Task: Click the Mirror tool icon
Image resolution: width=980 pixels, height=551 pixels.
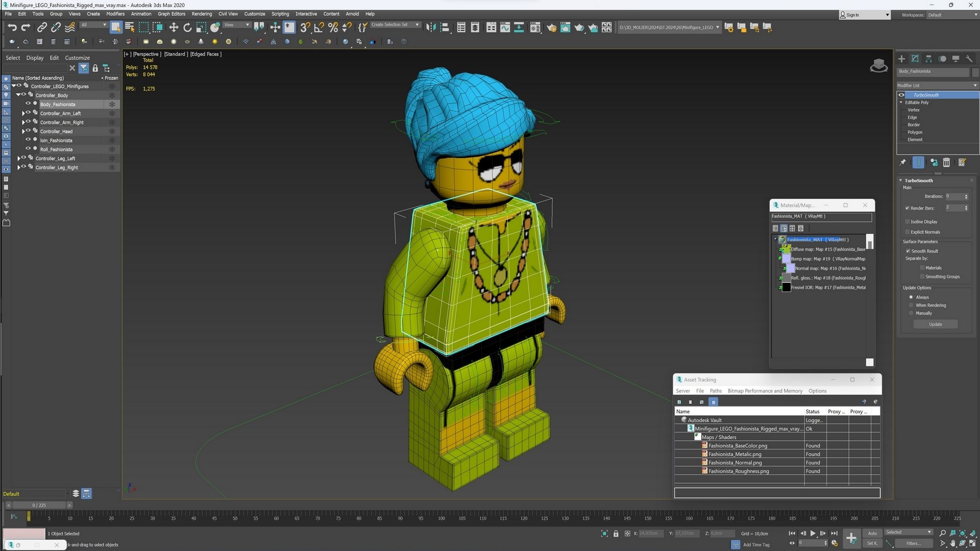Action: point(431,28)
